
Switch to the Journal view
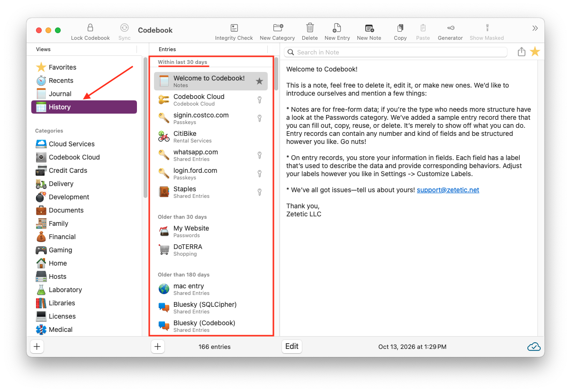pyautogui.click(x=84, y=94)
